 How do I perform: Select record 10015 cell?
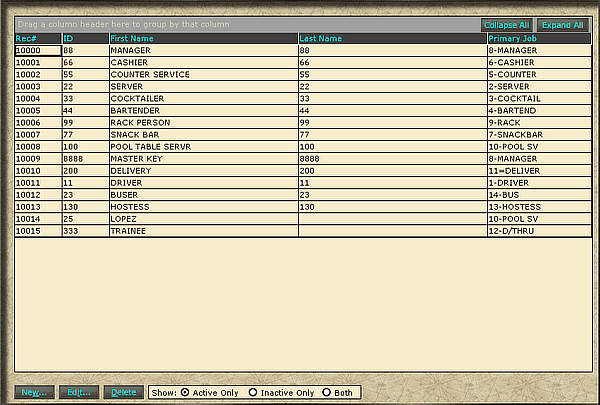click(x=38, y=231)
